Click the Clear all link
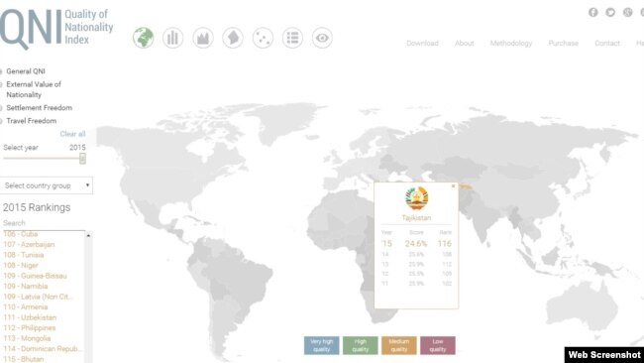 point(72,134)
